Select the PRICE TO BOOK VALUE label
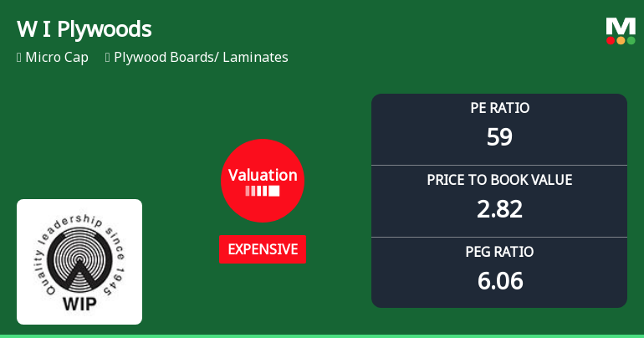The image size is (644, 338). click(x=499, y=180)
